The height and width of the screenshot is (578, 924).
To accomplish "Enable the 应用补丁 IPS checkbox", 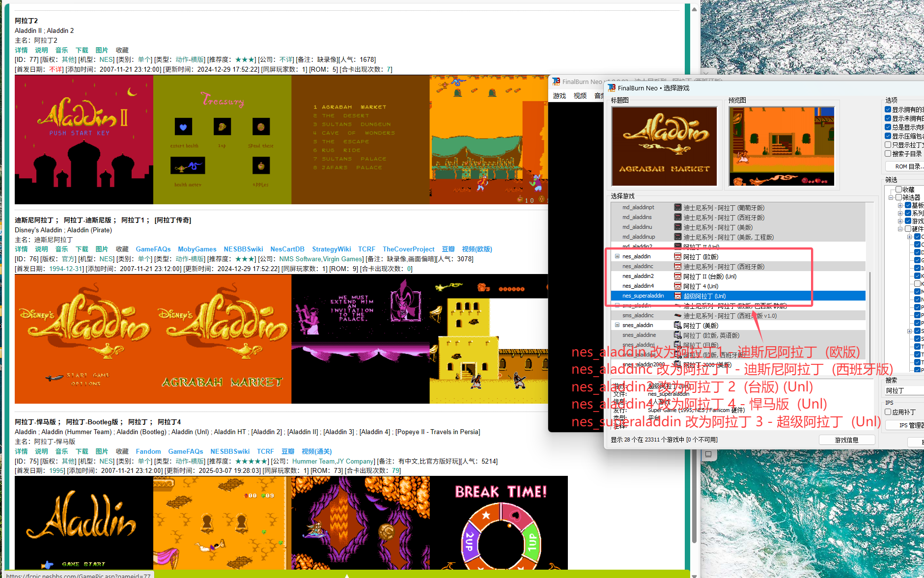I will (888, 412).
